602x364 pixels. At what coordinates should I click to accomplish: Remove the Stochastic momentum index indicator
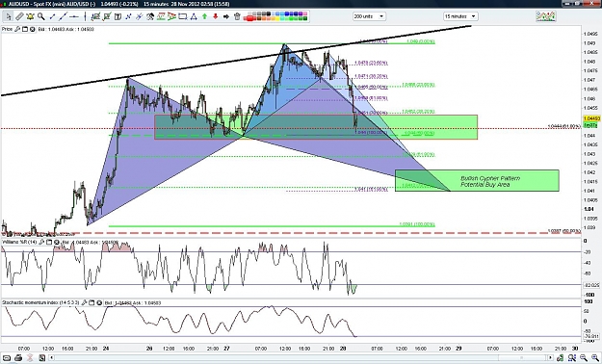(99, 302)
